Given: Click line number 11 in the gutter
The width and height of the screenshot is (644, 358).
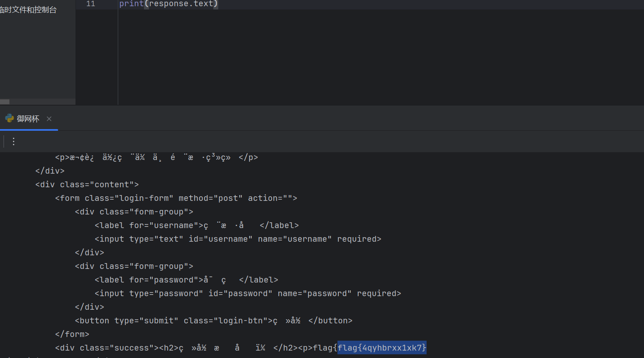Looking at the screenshot, I should coord(91,4).
